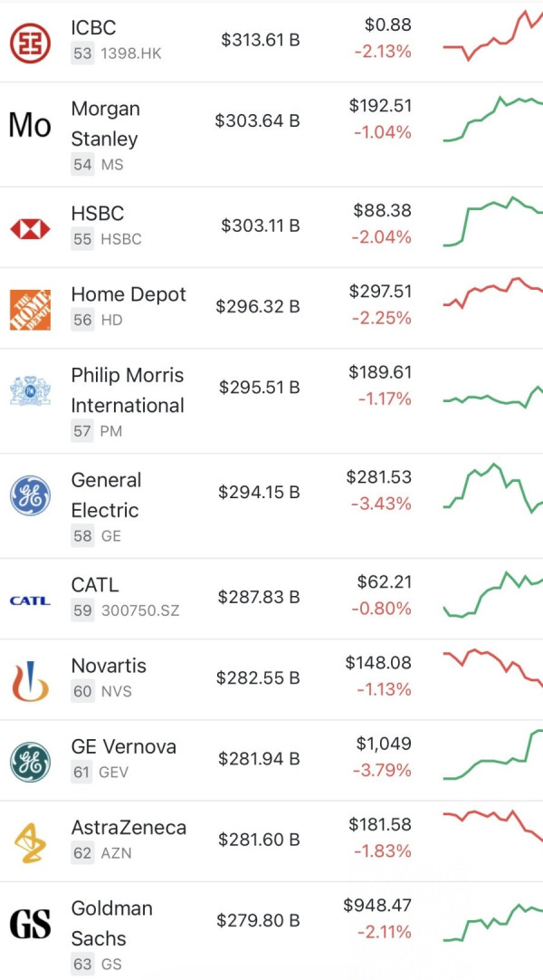This screenshot has height=980, width=543.
Task: Select the CATL 300750.SZ ticker
Action: [139, 610]
